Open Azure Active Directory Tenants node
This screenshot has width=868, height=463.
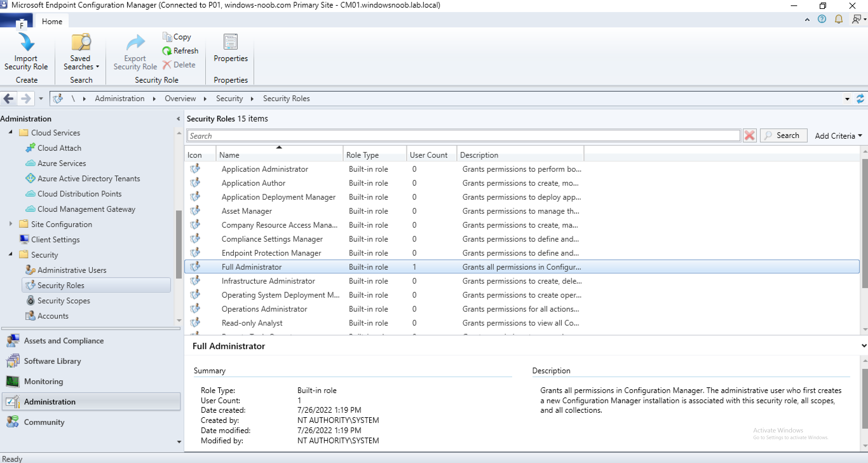click(x=83, y=178)
